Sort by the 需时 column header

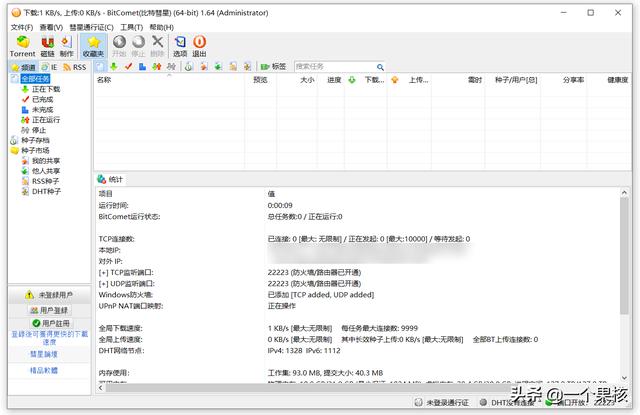pos(458,80)
